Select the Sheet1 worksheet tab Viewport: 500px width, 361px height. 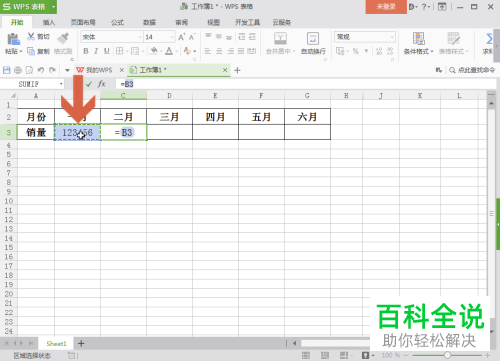point(56,343)
